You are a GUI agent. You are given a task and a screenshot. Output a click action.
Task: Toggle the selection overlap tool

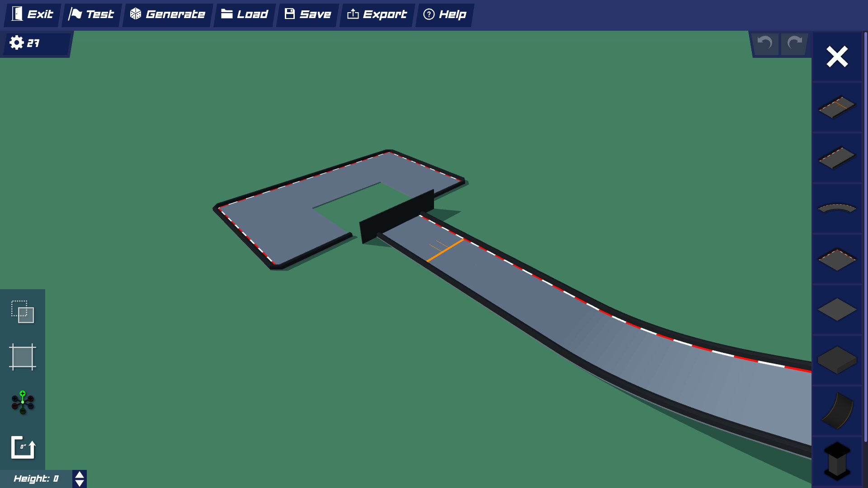point(23,312)
